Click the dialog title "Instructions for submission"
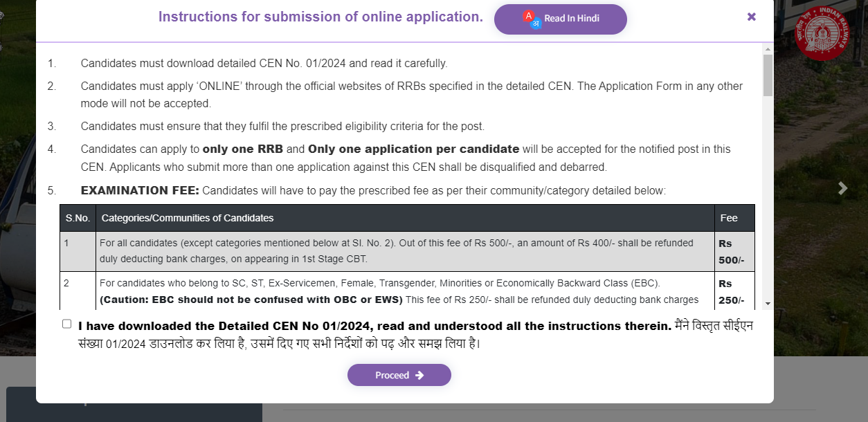 pos(320,17)
